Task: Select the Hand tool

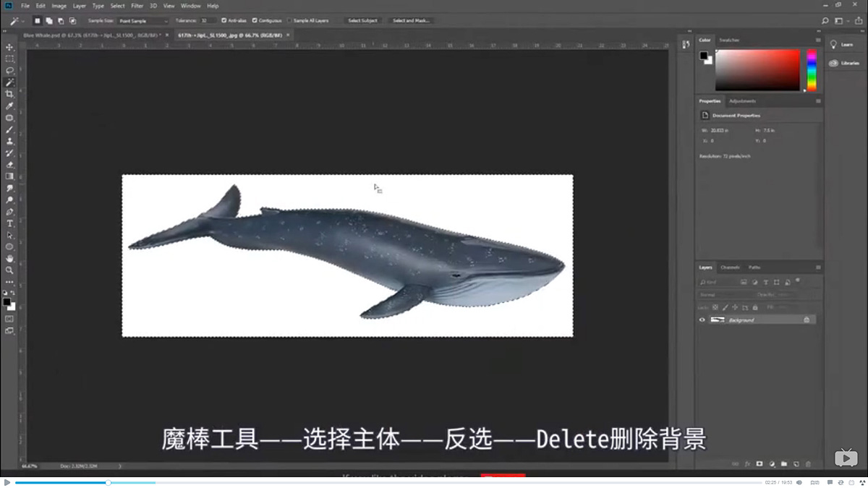Action: tap(9, 258)
